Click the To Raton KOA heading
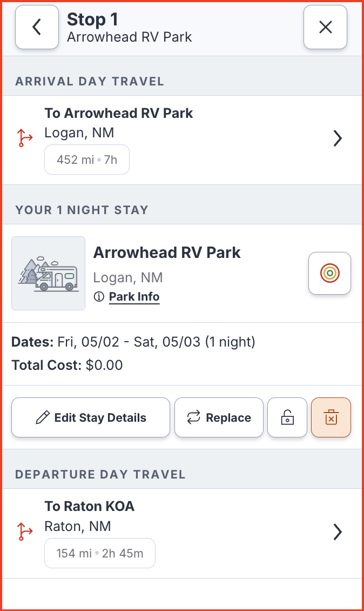This screenshot has width=364, height=611. [90, 506]
